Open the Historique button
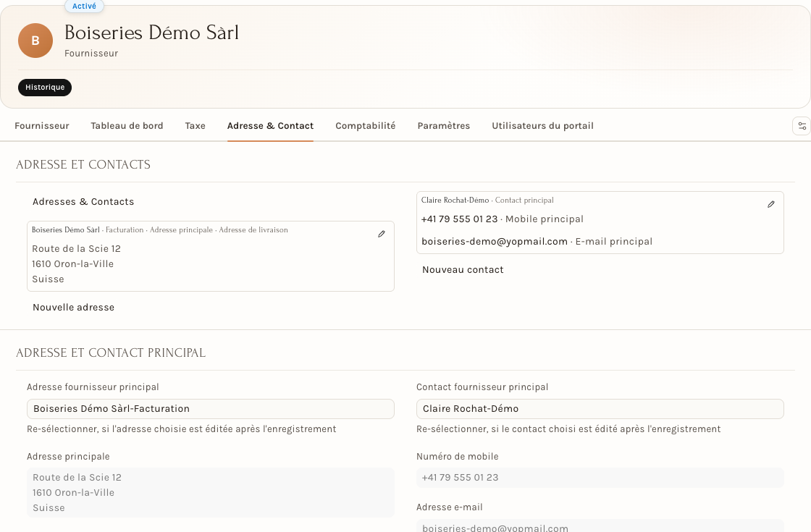This screenshot has width=811, height=532. (45, 88)
